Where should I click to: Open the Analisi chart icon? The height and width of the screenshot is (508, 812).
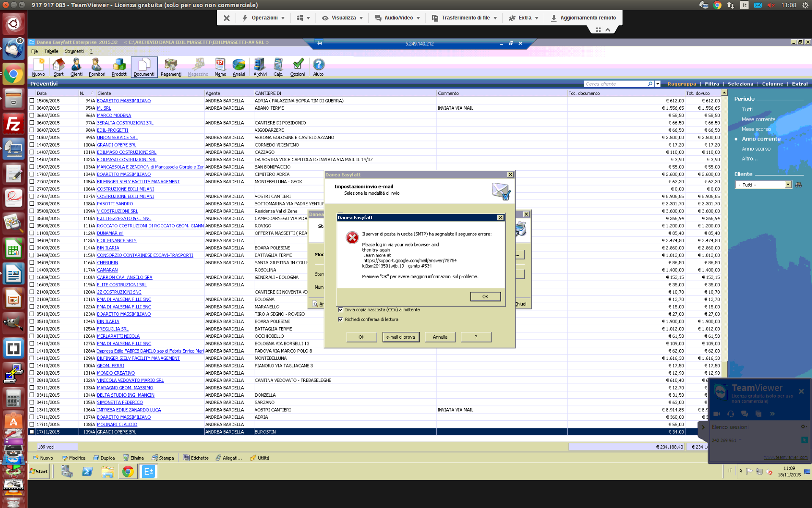tap(239, 67)
